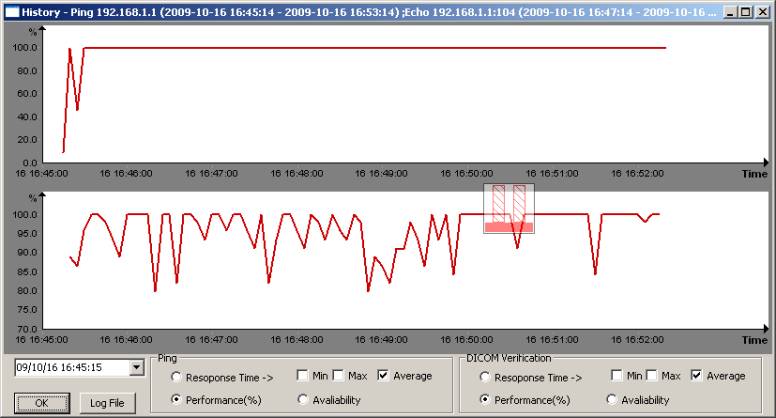The height and width of the screenshot is (418, 776).
Task: Maximize the History window
Action: point(745,12)
